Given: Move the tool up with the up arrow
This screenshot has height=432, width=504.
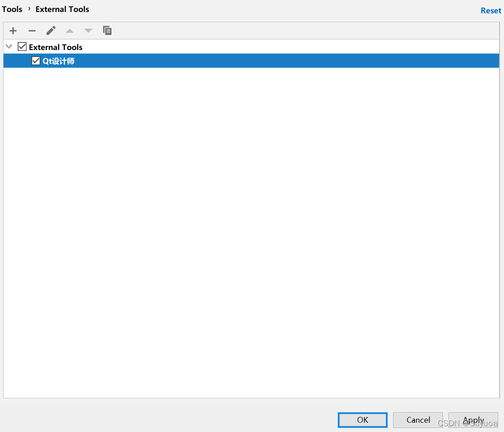Looking at the screenshot, I should click(x=69, y=31).
